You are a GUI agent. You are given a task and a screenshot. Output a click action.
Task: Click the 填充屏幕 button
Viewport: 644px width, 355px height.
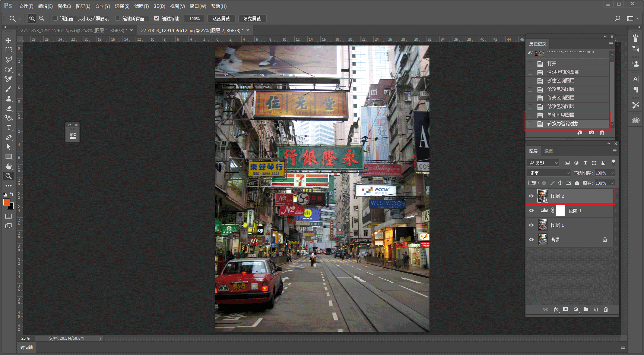point(252,19)
